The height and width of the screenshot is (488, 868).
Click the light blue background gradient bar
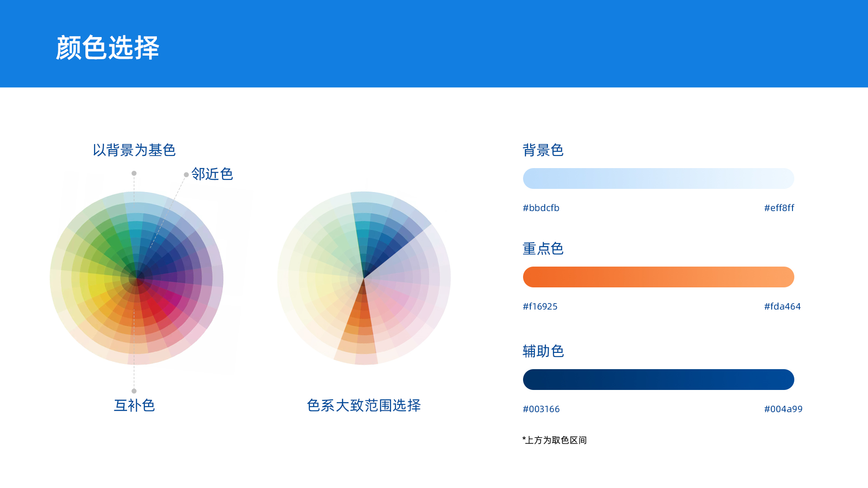tap(658, 178)
